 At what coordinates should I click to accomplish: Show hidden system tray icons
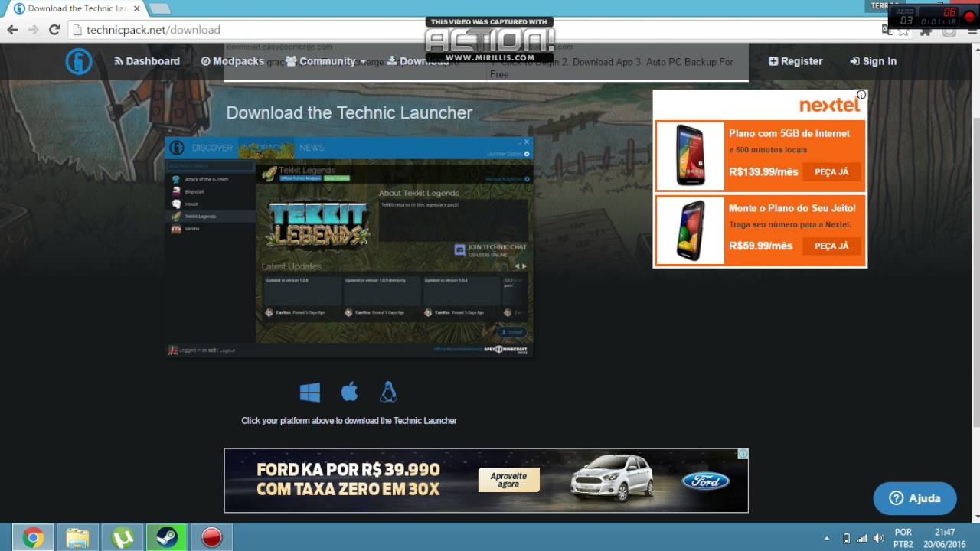click(x=825, y=538)
